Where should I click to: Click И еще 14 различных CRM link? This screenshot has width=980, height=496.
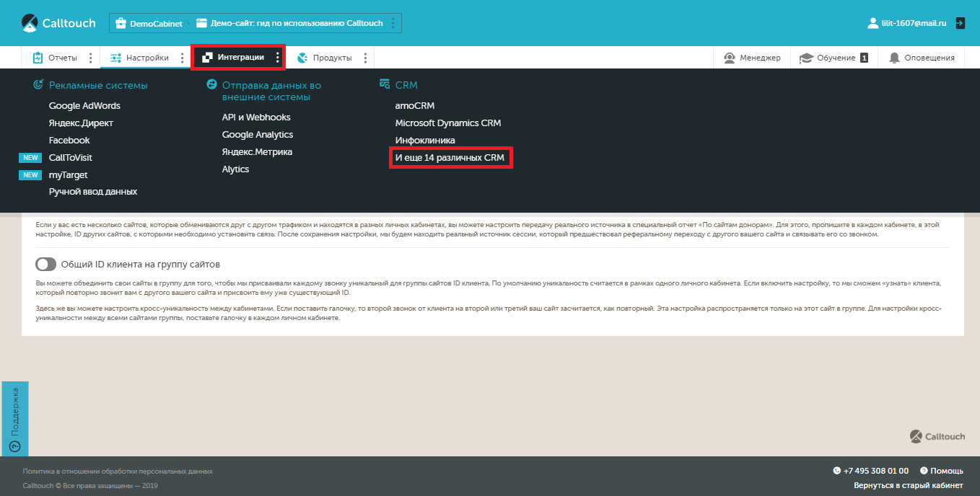[450, 157]
